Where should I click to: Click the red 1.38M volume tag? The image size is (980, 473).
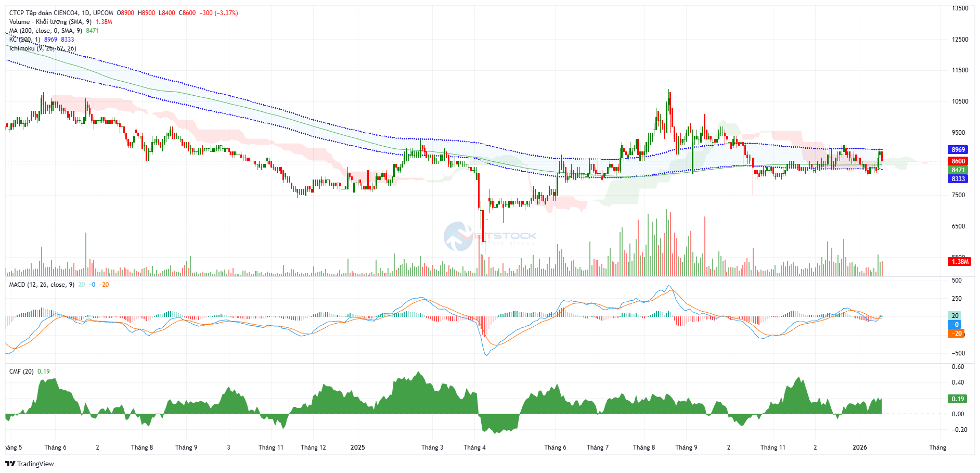[x=960, y=262]
